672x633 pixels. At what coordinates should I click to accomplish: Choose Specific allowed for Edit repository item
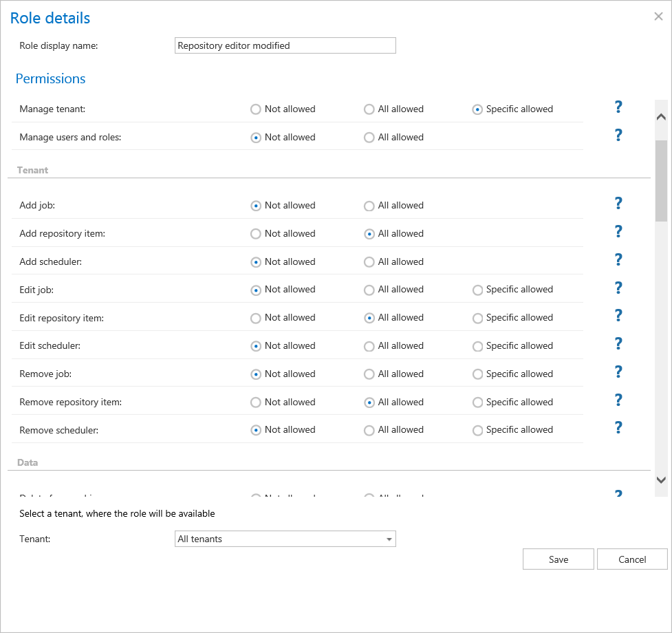[x=477, y=318]
